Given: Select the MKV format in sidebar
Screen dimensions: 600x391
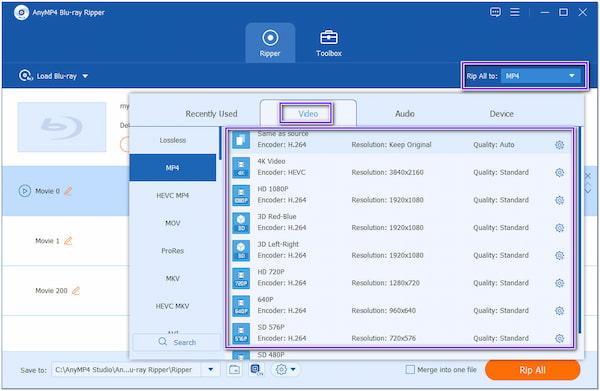Looking at the screenshot, I should (173, 279).
